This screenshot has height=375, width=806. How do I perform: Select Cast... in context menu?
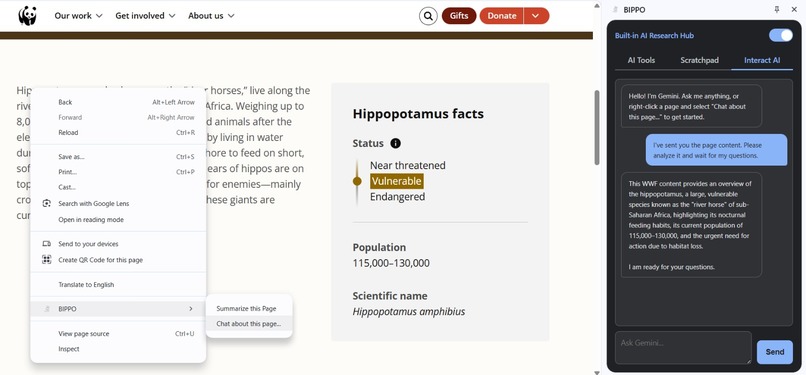point(118,187)
